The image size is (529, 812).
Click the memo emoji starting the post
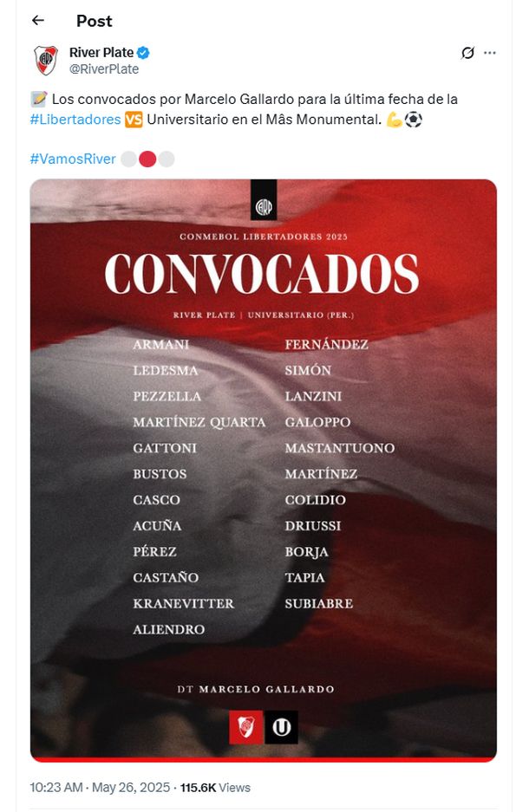tap(38, 100)
